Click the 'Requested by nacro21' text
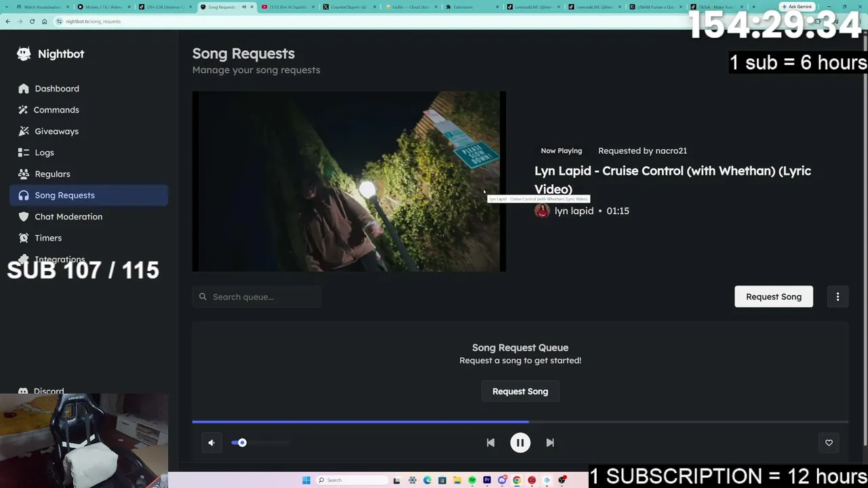This screenshot has height=488, width=868. coord(642,150)
